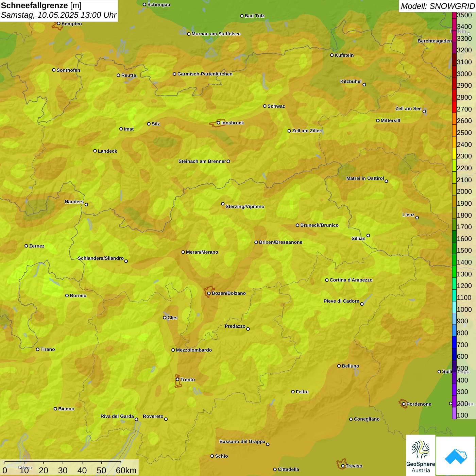The height and width of the screenshot is (476, 476).
Task: Click the Murnau am Staffelsee label
Action: [216, 34]
